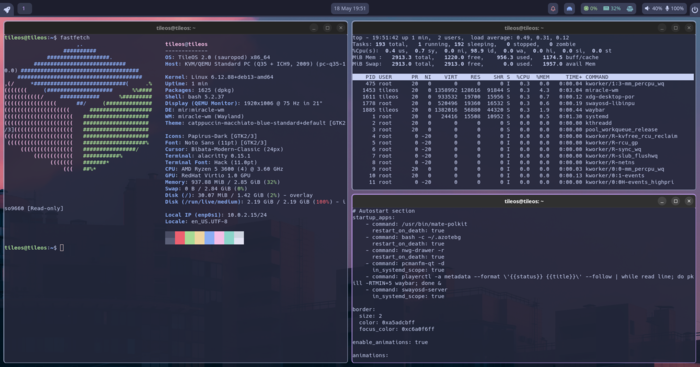The height and width of the screenshot is (367, 700).
Task: Click the white fastfetch color block
Action: pyautogui.click(x=239, y=238)
